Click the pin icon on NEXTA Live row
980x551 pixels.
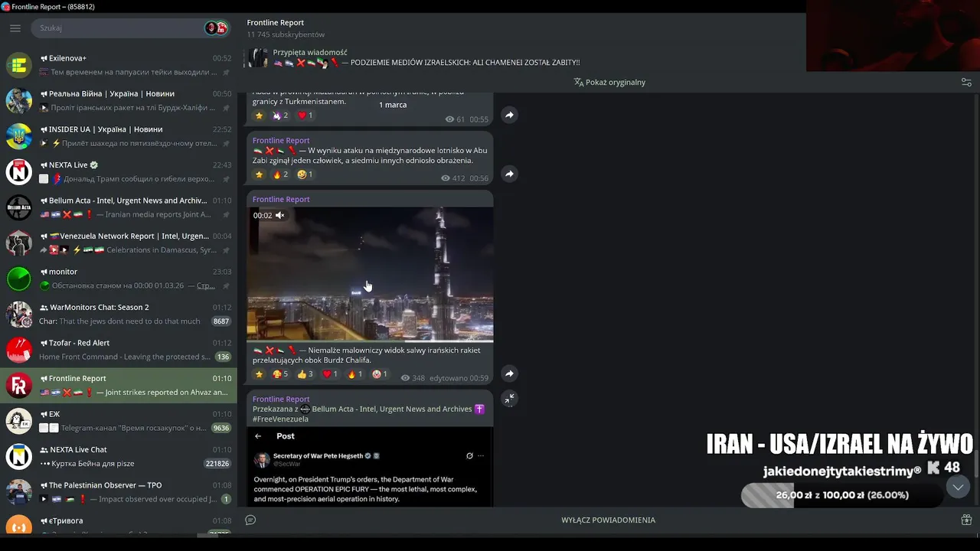point(226,179)
